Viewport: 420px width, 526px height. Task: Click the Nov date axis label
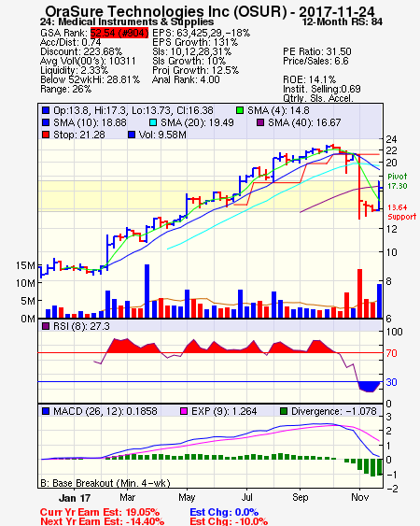click(359, 497)
